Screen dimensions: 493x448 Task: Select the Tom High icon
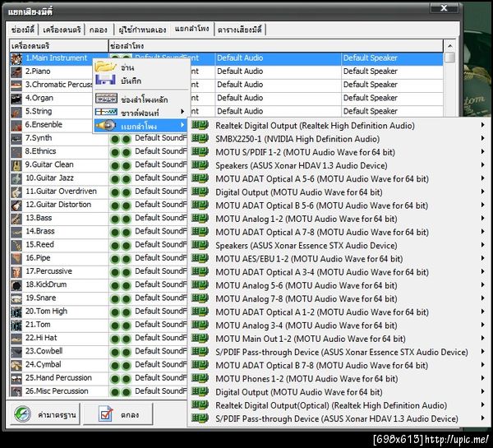(16, 312)
